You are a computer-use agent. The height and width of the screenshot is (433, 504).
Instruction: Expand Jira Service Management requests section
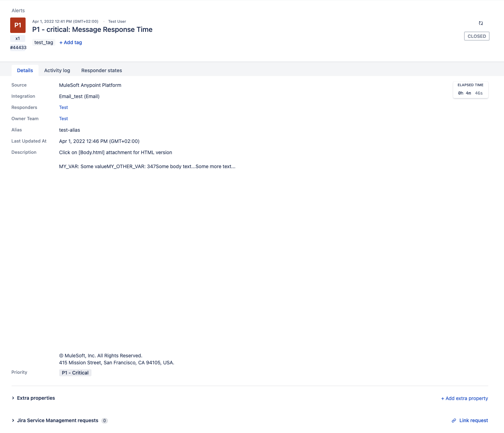coord(55,420)
